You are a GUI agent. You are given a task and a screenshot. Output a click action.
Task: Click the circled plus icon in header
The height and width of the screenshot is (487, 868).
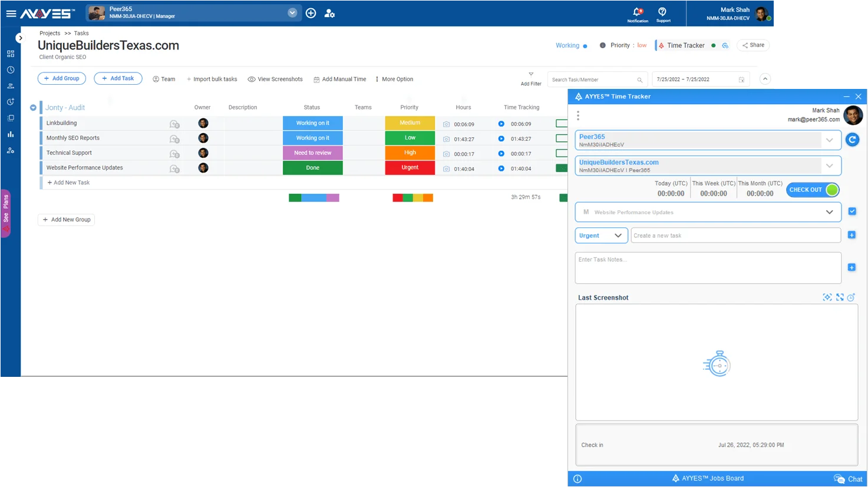coord(311,13)
